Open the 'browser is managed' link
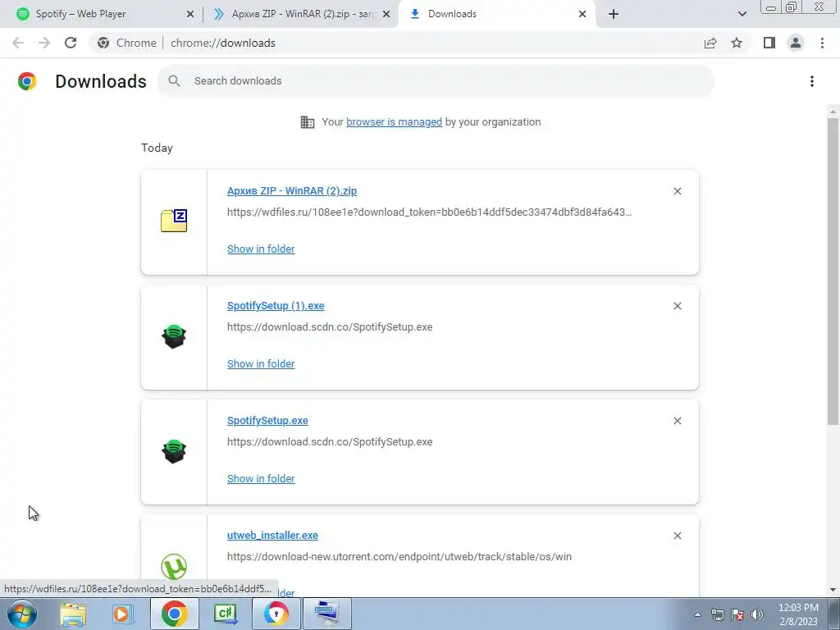This screenshot has height=630, width=840. click(394, 122)
